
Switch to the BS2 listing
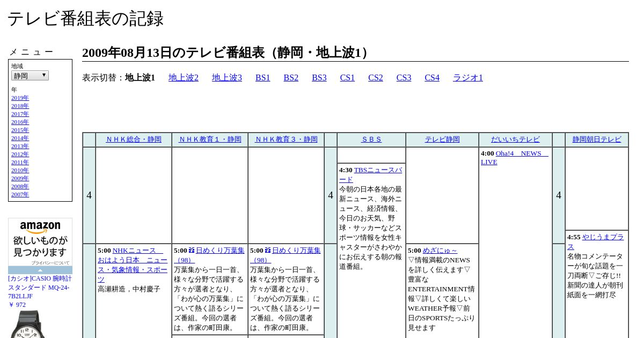[x=291, y=78]
